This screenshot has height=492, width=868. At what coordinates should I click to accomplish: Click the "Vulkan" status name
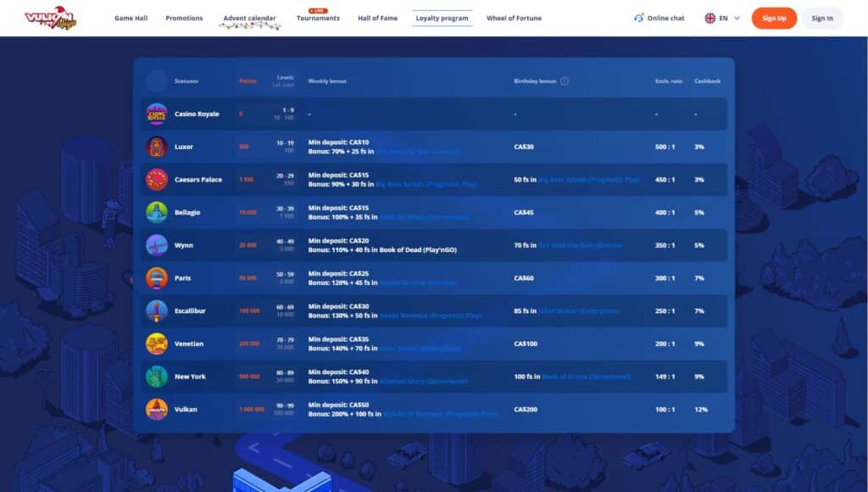pyautogui.click(x=186, y=410)
